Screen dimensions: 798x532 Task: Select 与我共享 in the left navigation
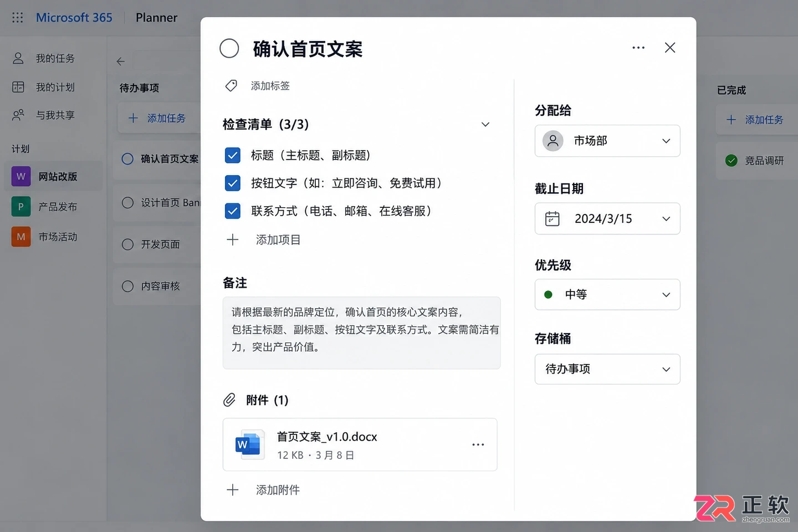tap(55, 115)
